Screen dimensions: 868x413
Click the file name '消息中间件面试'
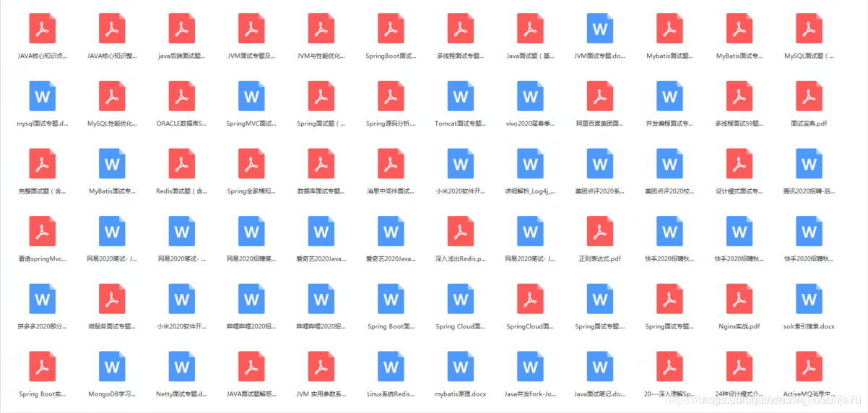(x=391, y=191)
